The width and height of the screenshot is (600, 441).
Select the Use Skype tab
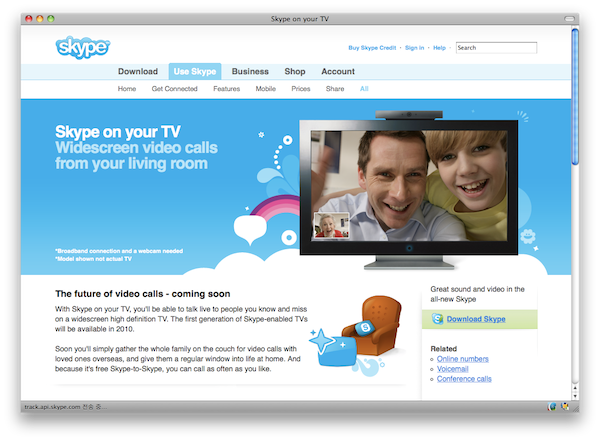pos(195,72)
